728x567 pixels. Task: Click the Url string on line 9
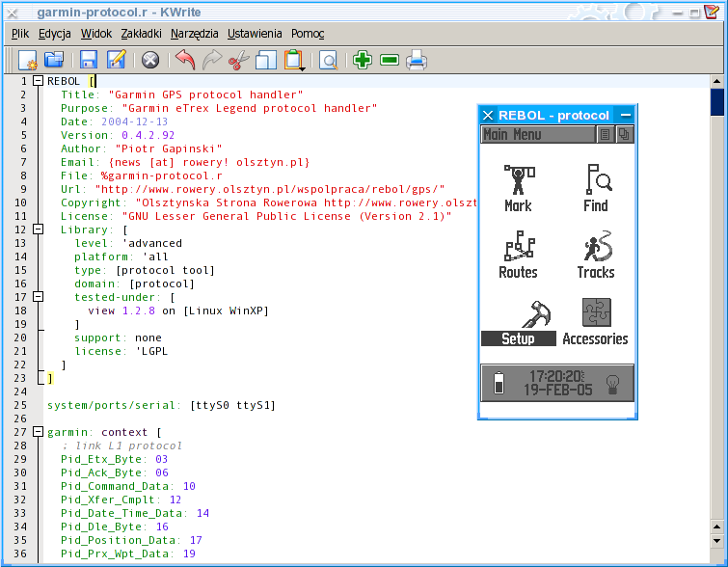tap(270, 189)
